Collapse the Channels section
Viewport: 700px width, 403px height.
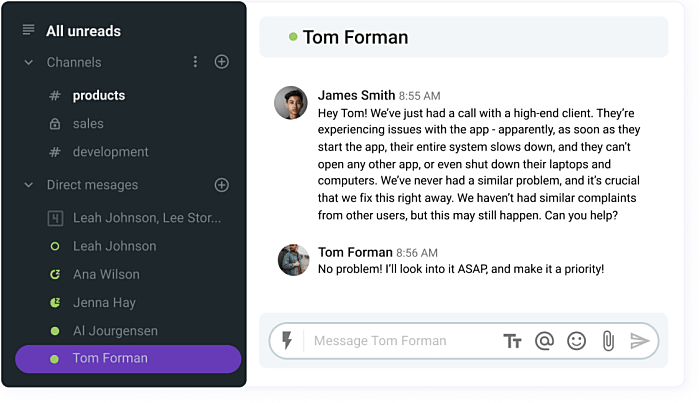(x=29, y=62)
